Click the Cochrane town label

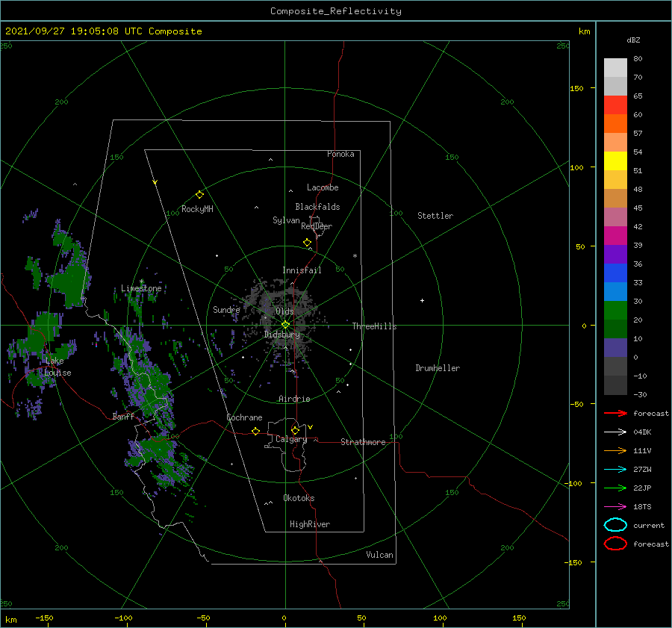click(x=244, y=417)
